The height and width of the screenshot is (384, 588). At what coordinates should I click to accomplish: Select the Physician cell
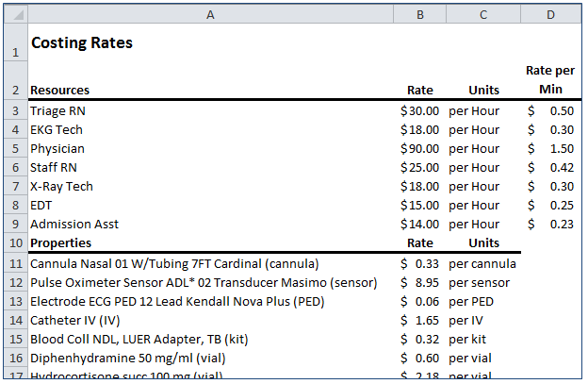[x=210, y=148]
